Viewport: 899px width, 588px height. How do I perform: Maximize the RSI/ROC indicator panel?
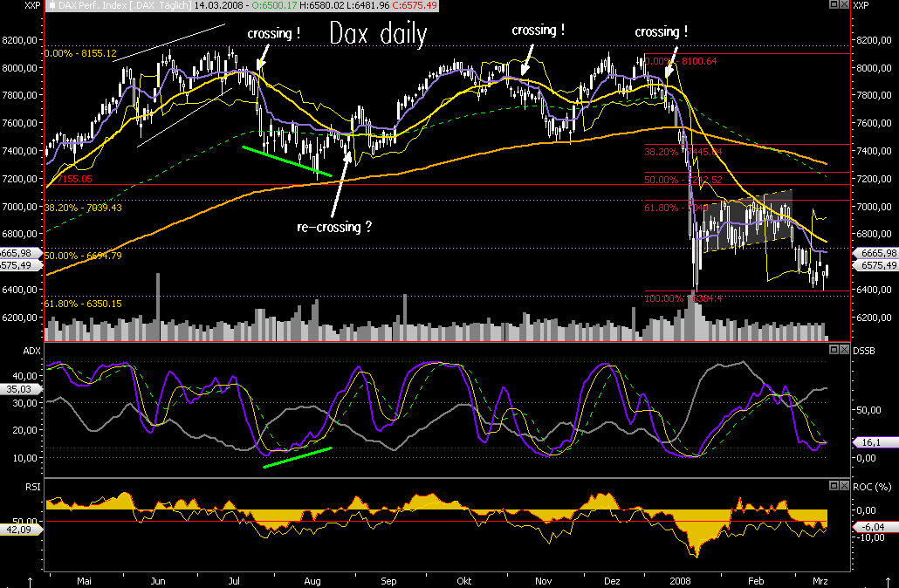(834, 485)
